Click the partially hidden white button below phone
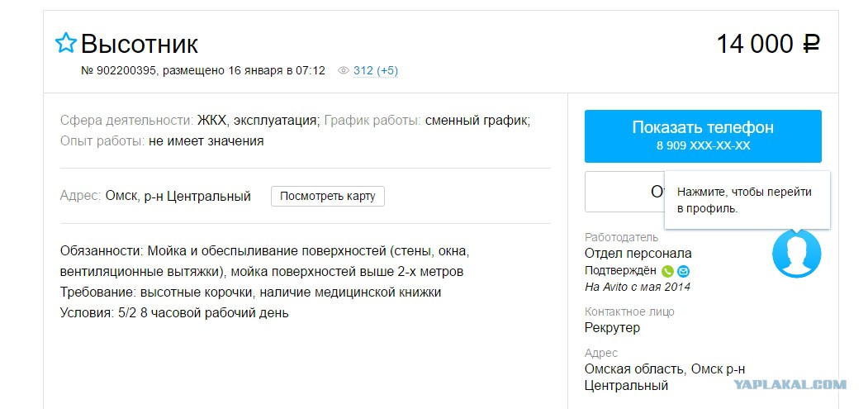The width and height of the screenshot is (868, 409). pos(624,192)
